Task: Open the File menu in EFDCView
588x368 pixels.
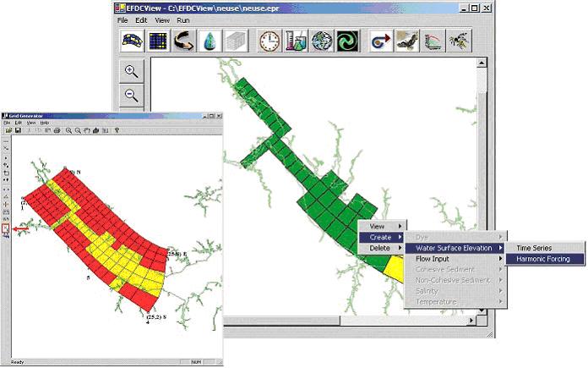Action: (122, 20)
